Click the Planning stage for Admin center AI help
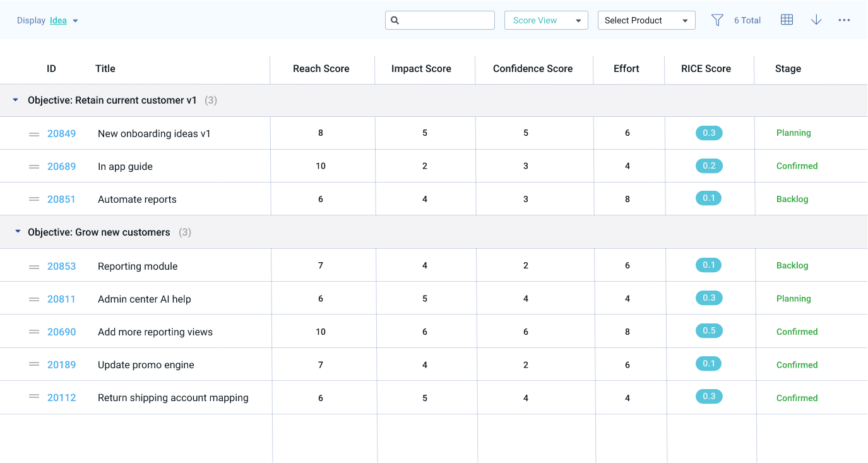The image size is (868, 463). 794,299
